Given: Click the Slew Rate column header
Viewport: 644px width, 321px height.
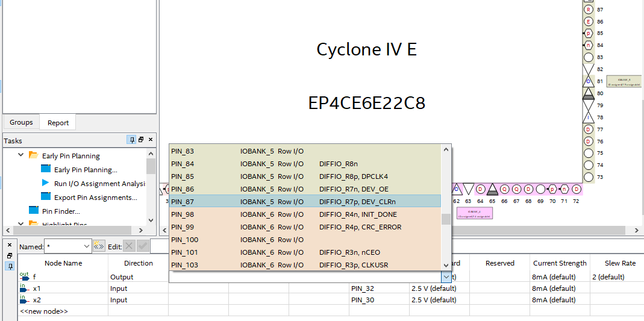Looking at the screenshot, I should [x=620, y=263].
